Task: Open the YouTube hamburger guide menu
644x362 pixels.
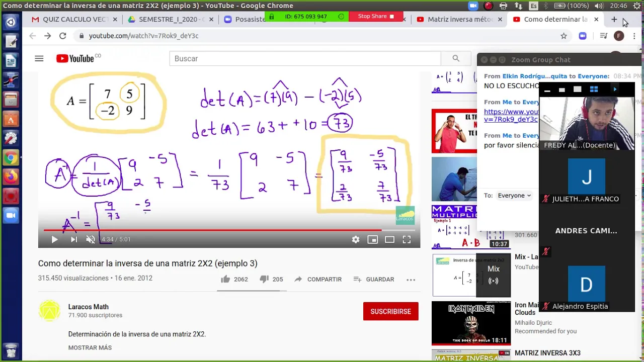Action: pos(39,58)
